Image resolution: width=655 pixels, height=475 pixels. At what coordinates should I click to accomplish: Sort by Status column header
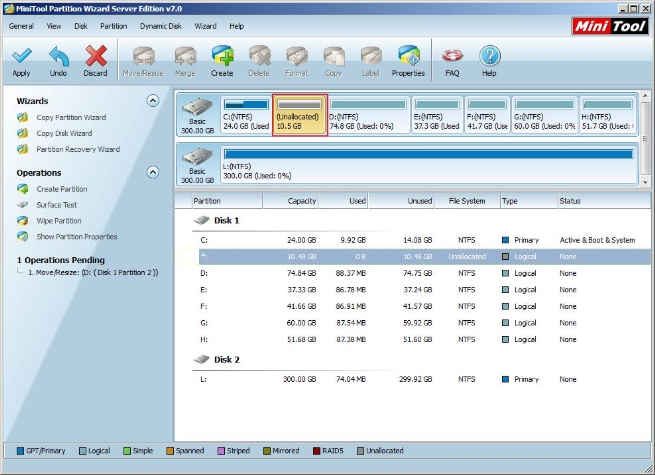pyautogui.click(x=604, y=201)
